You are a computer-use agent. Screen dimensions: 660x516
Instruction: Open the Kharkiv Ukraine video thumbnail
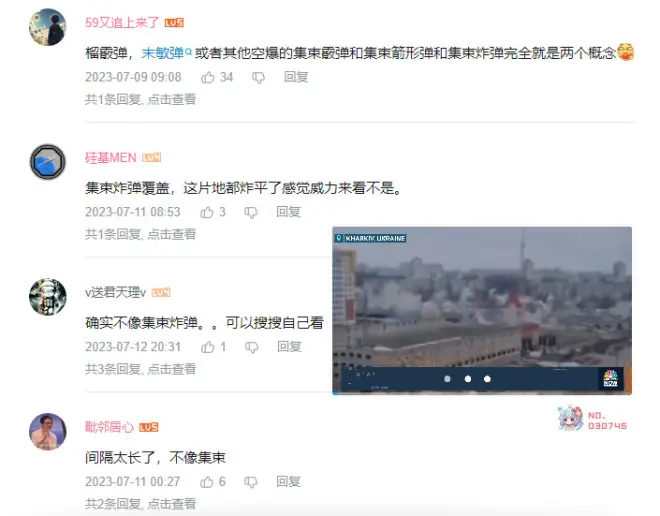click(482, 311)
